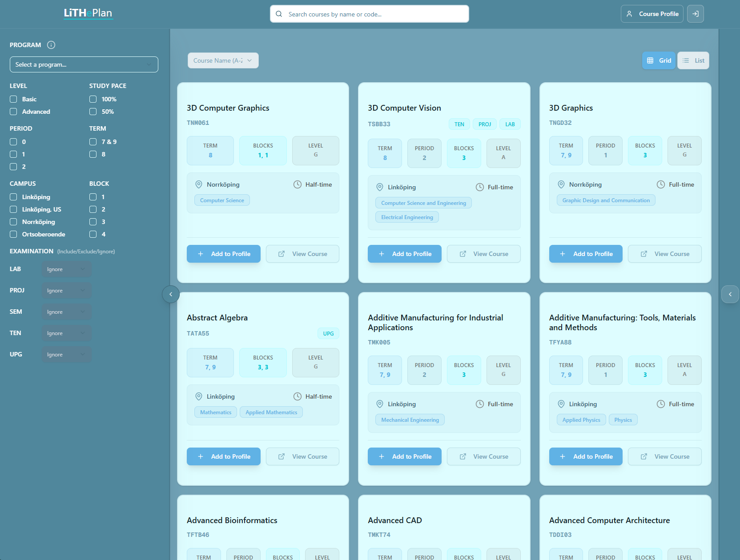The width and height of the screenshot is (740, 560).
Task: Click the UPG badge on Abstract Algebra
Action: [328, 333]
